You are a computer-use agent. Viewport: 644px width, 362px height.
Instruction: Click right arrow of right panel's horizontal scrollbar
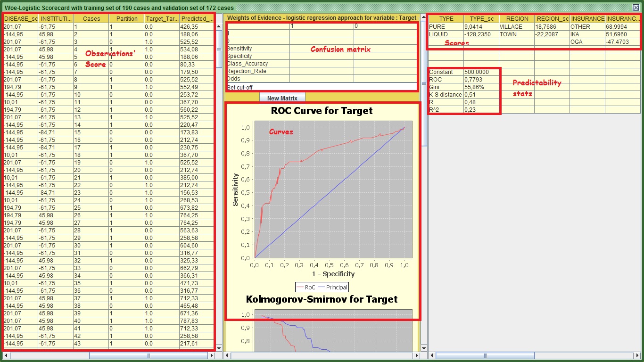pos(637,356)
